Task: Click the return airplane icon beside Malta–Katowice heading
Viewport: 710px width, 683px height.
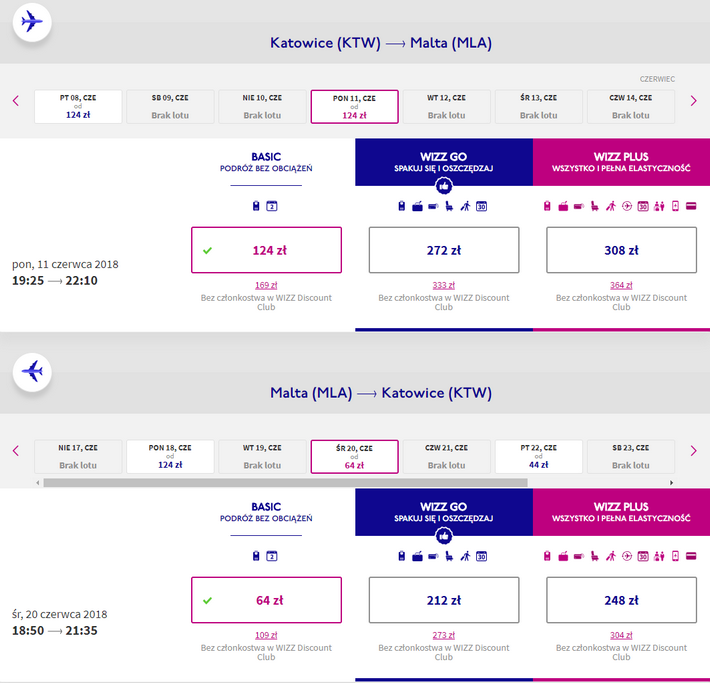Action: tap(32, 372)
